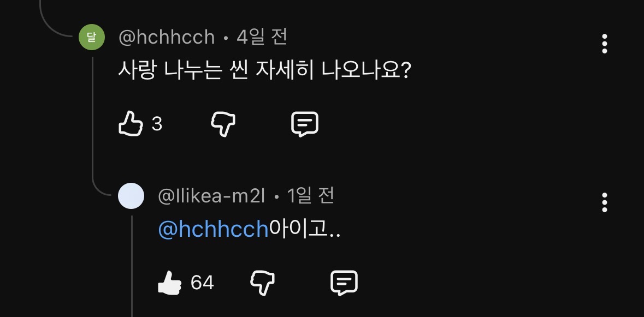Toggle the filled like on @Ilikea-m2l's reply

click(x=169, y=283)
